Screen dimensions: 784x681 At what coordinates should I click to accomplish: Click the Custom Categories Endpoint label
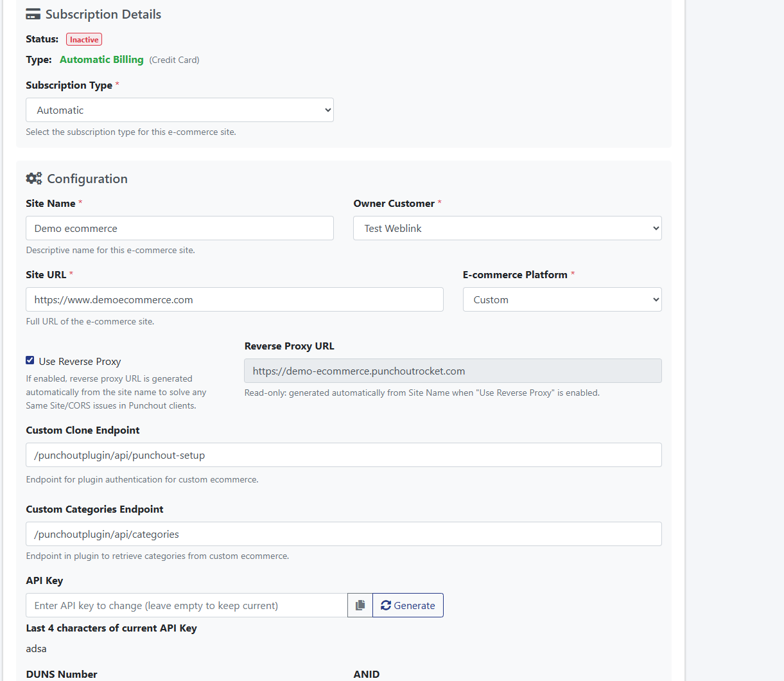(x=94, y=509)
